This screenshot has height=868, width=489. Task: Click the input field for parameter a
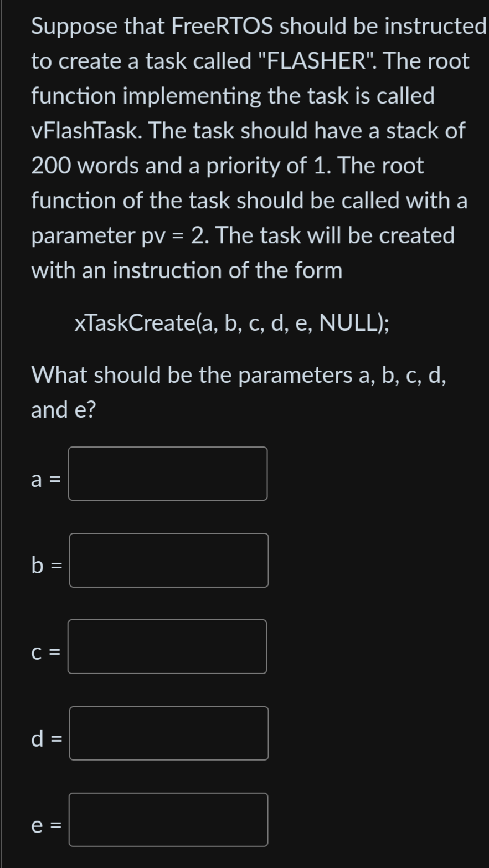pos(167,474)
